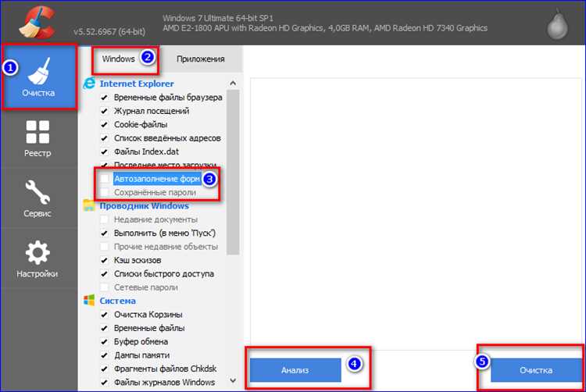Uncheck Список введённых адресов
Screen dimensions: 586x392
click(x=104, y=138)
